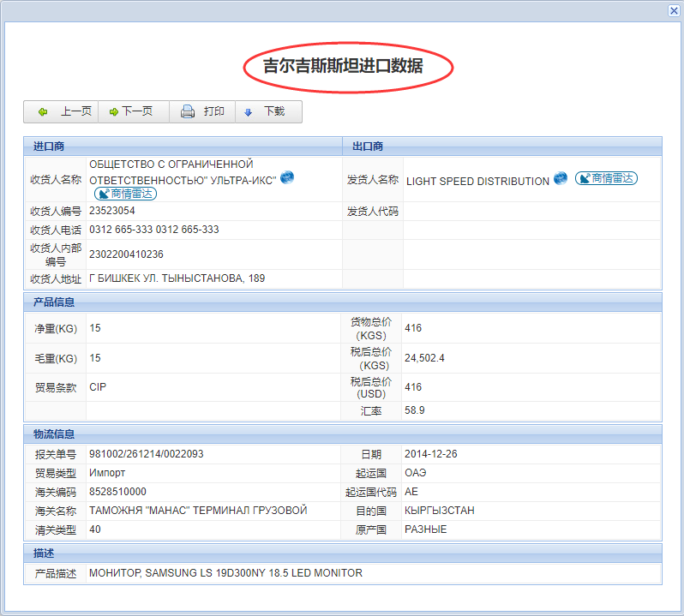The width and height of the screenshot is (684, 616).
Task: Click the date value 2014-12-26
Action: (x=431, y=454)
